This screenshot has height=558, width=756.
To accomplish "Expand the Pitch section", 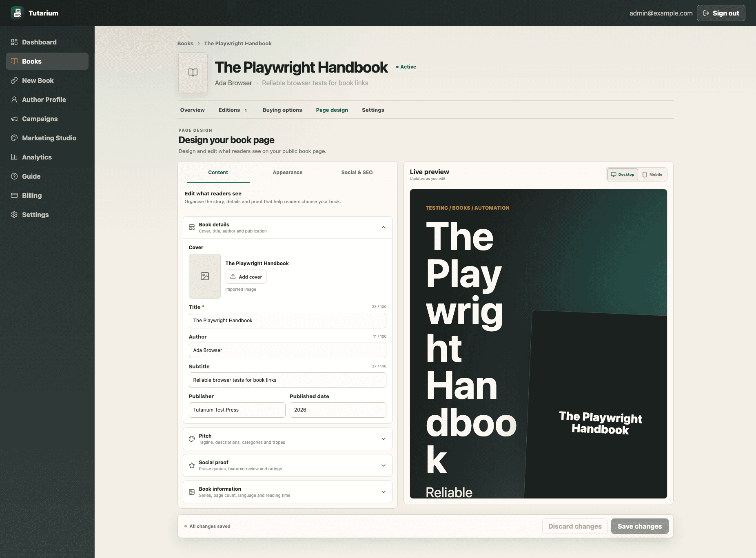I will (384, 439).
